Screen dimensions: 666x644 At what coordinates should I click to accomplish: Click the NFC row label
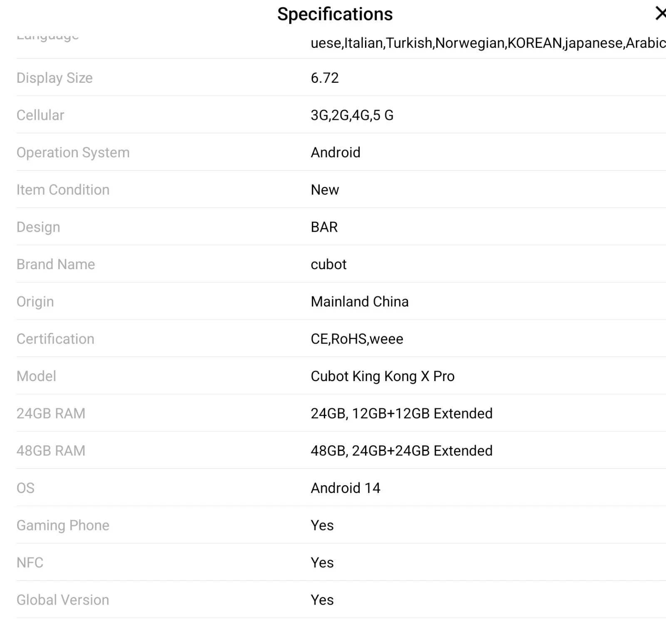pos(30,562)
